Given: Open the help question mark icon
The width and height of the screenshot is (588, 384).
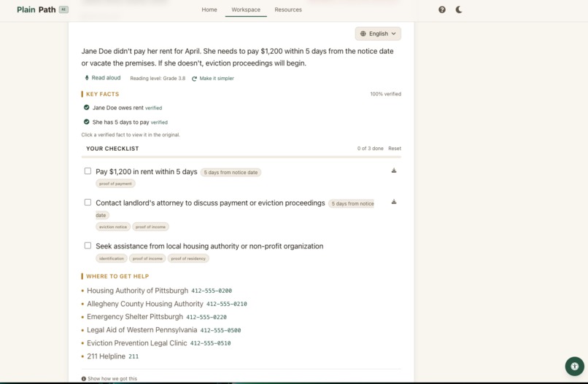Looking at the screenshot, I should click(x=442, y=9).
